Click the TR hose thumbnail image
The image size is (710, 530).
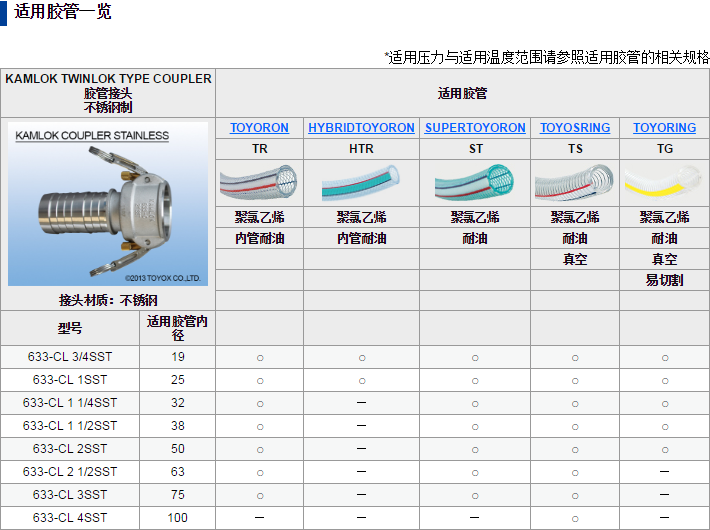click(259, 183)
